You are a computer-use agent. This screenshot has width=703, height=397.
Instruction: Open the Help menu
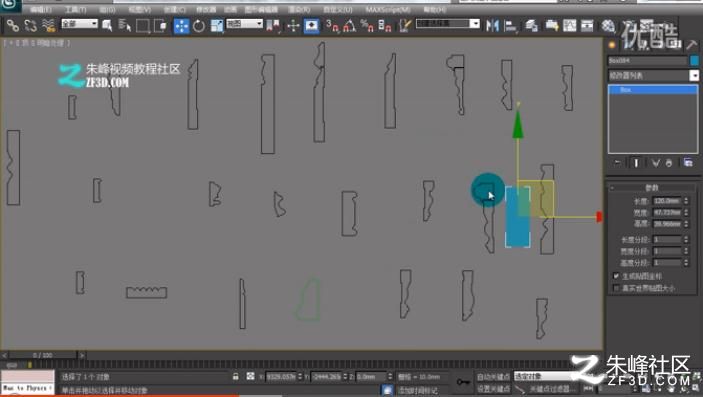(x=434, y=9)
